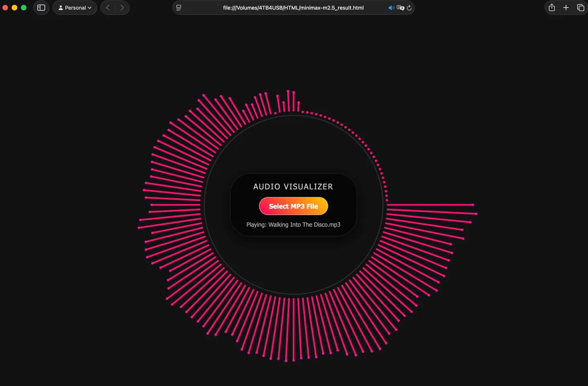Click the Playing: Walking Into The Disco.mp3 label
The width and height of the screenshot is (588, 386).
point(293,225)
